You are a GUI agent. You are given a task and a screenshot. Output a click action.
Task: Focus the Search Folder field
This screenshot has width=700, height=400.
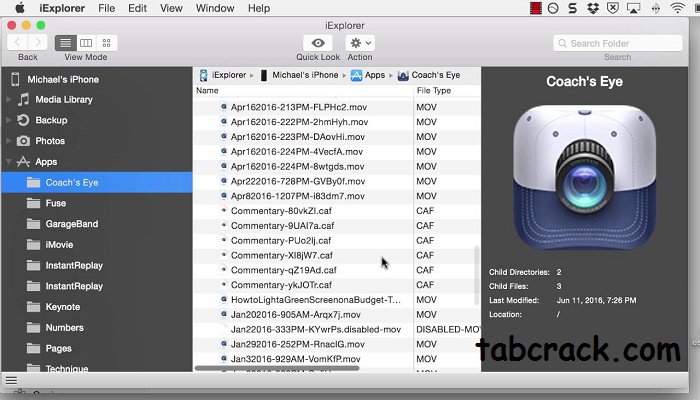coord(618,43)
